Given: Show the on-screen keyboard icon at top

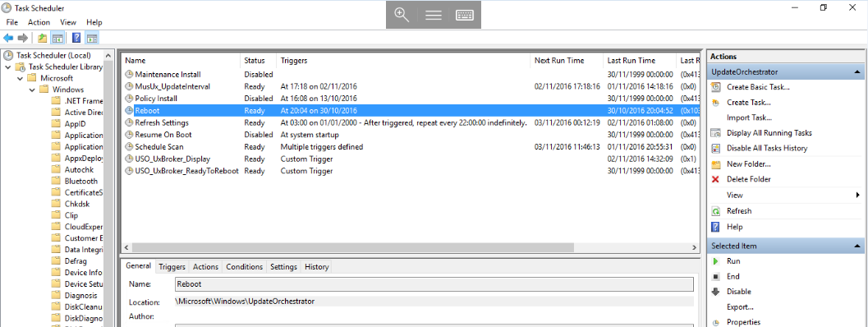Looking at the screenshot, I should click(x=465, y=15).
